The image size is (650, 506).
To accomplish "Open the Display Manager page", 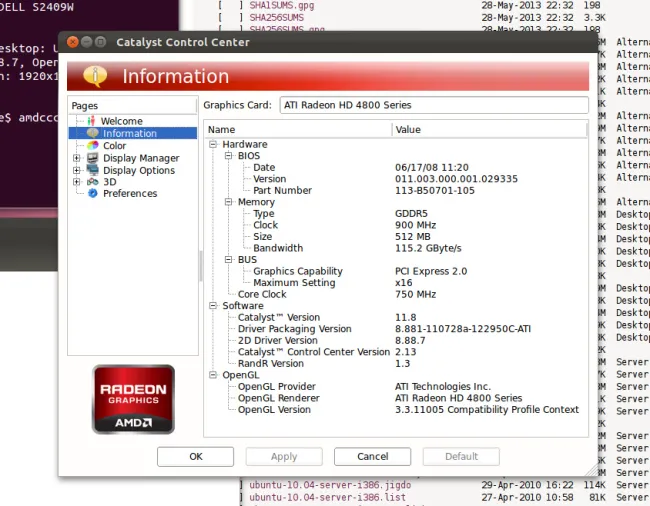I will click(141, 158).
